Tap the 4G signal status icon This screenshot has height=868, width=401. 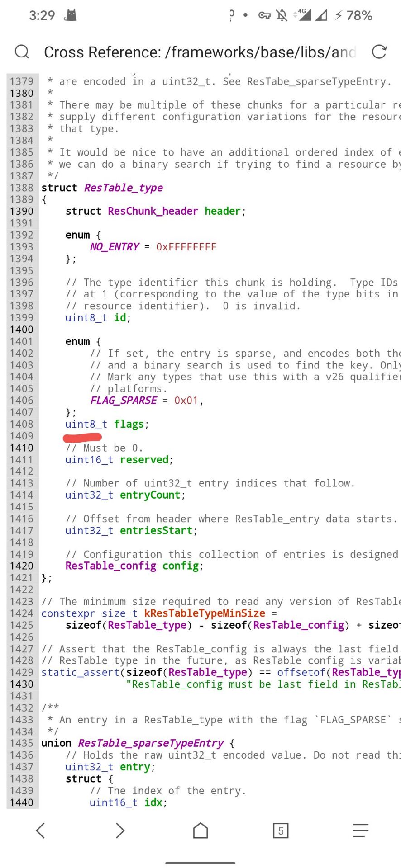302,15
